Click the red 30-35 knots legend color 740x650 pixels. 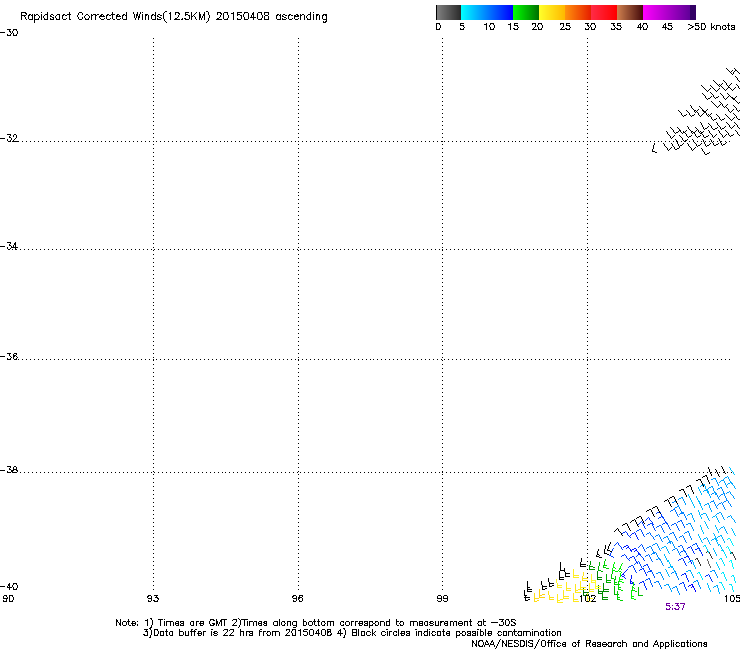(x=604, y=12)
